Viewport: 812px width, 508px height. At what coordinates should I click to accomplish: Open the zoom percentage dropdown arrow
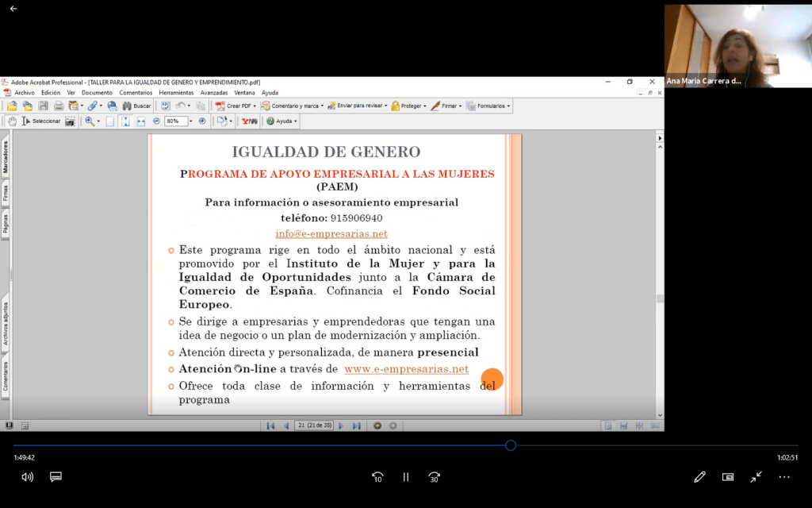coord(191,121)
